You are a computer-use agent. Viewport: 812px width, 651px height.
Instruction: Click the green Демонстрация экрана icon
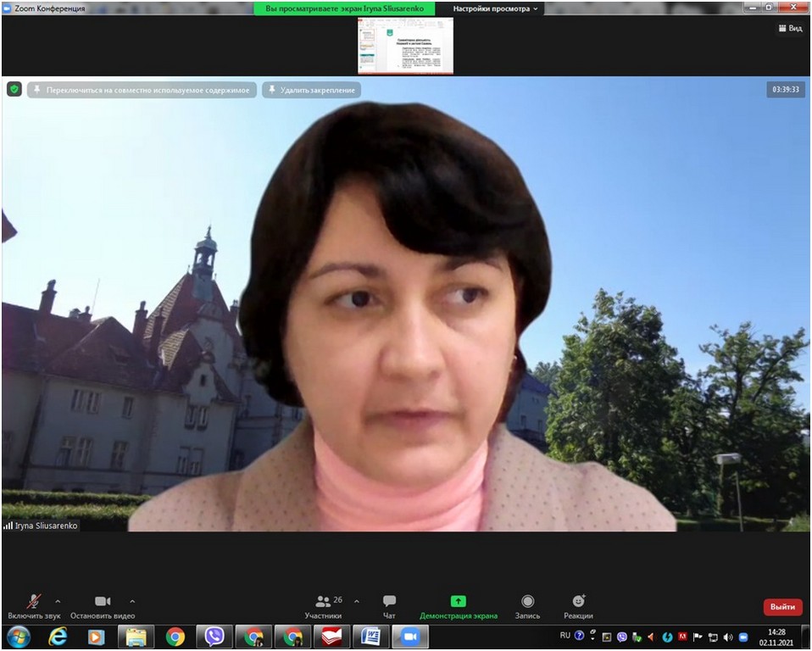tap(459, 601)
